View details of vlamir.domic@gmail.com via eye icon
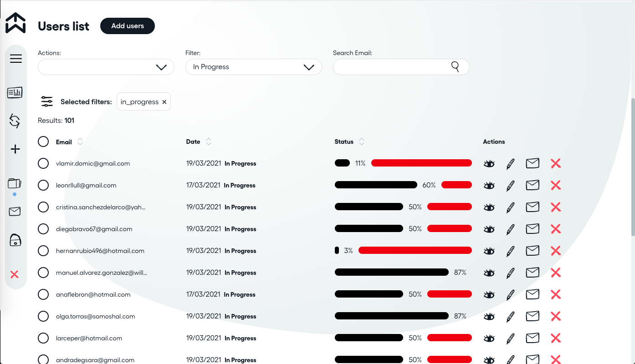The image size is (635, 364). [x=489, y=164]
